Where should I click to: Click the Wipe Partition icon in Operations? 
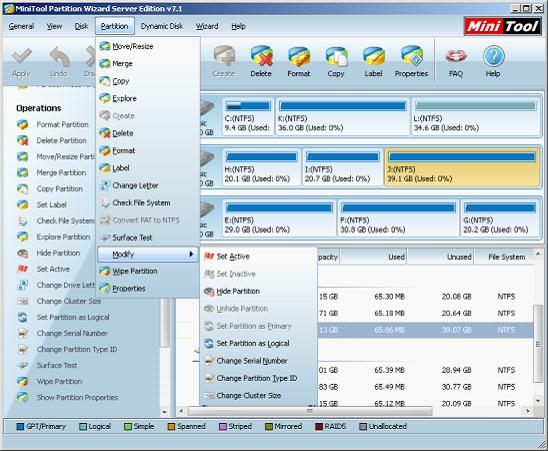pyautogui.click(x=23, y=381)
